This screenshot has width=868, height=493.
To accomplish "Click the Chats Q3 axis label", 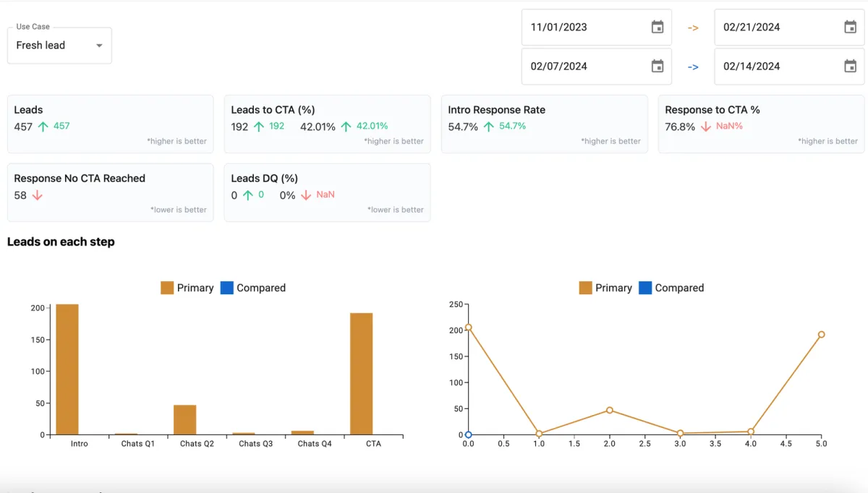I will point(255,444).
